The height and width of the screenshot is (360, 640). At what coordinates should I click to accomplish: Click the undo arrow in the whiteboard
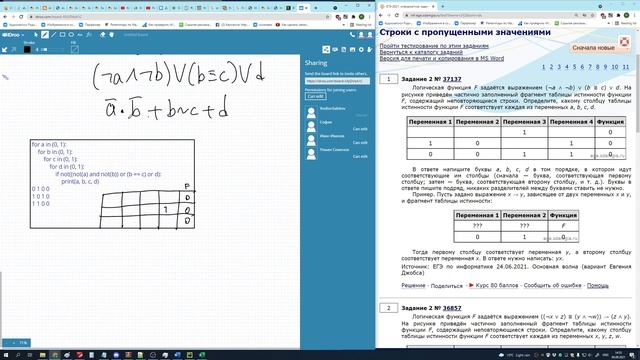pos(4,49)
